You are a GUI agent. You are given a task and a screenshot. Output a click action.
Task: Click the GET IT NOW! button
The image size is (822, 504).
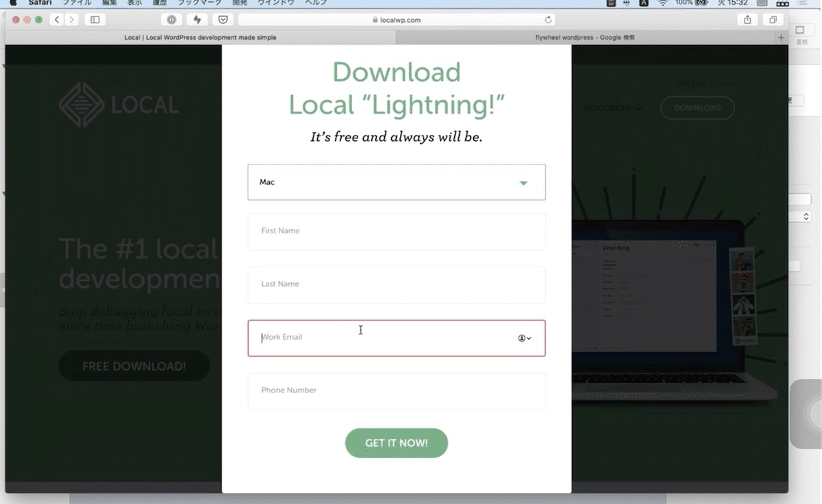point(397,443)
